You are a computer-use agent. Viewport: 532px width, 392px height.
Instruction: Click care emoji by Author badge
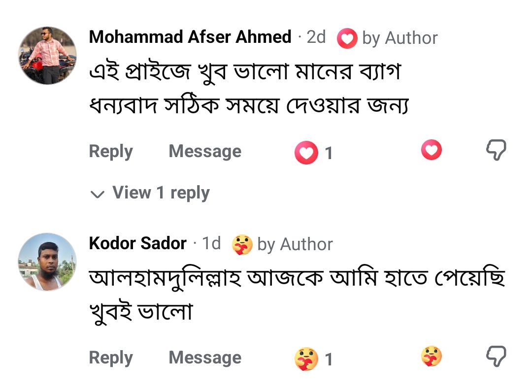click(x=242, y=244)
